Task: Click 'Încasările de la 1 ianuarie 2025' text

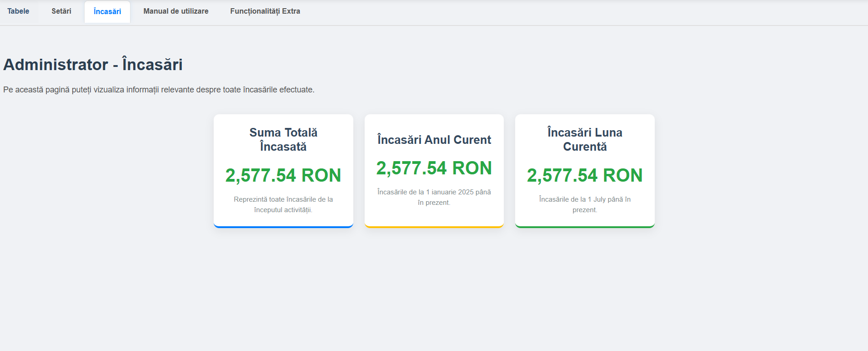Action: [x=434, y=197]
